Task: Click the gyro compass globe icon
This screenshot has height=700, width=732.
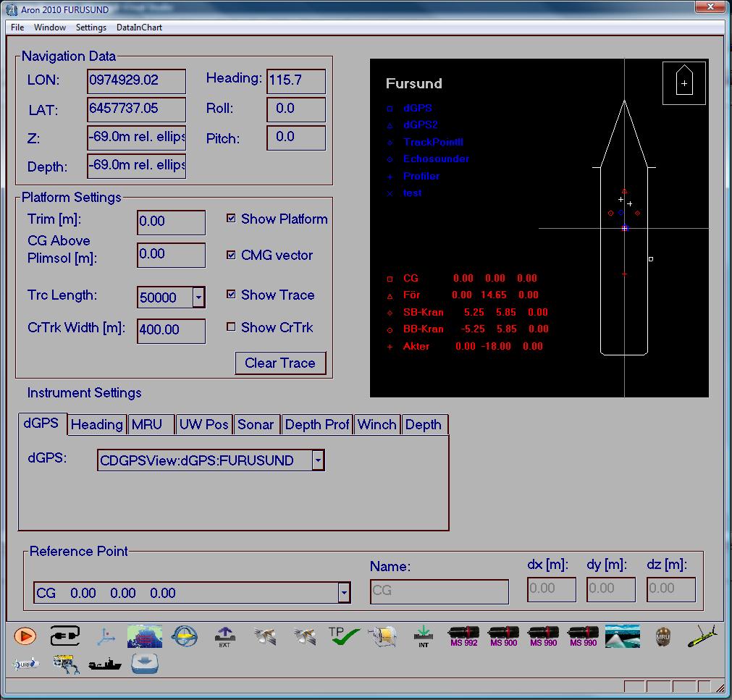Action: pyautogui.click(x=185, y=636)
